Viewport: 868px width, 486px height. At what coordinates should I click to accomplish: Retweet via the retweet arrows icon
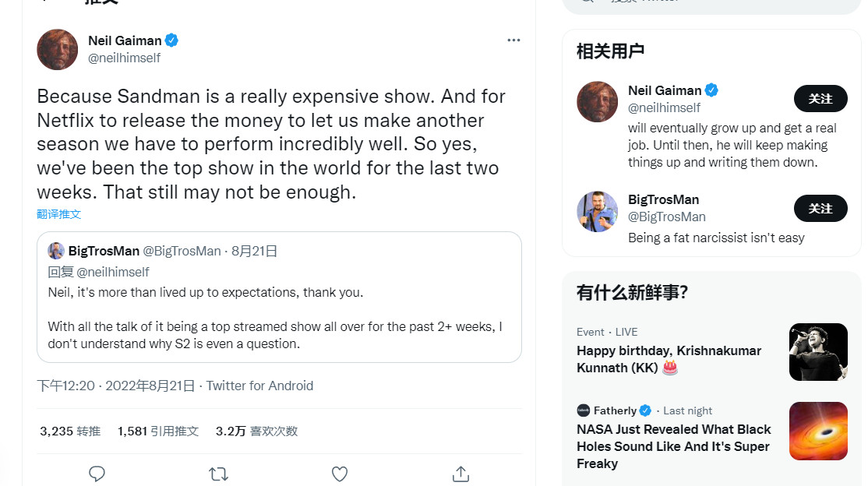[x=218, y=473]
